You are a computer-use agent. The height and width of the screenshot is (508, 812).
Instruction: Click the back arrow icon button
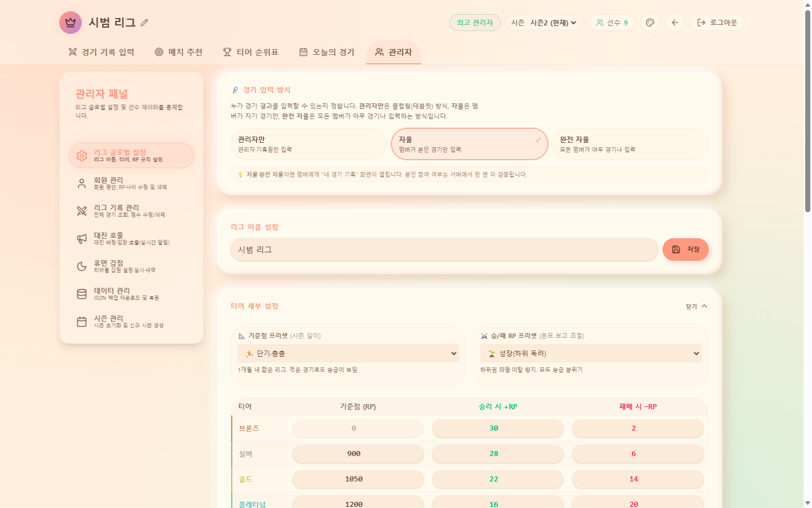(675, 23)
